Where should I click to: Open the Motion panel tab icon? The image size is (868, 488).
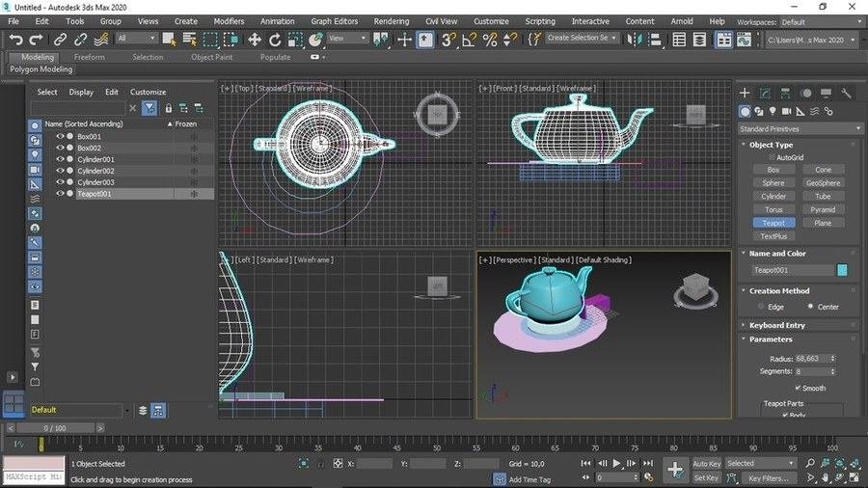806,93
